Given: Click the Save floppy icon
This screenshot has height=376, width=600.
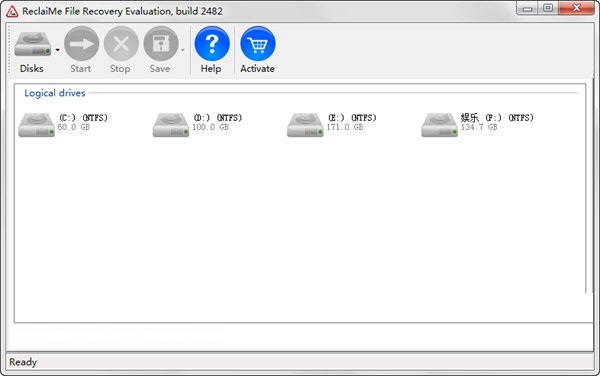Looking at the screenshot, I should click(161, 44).
